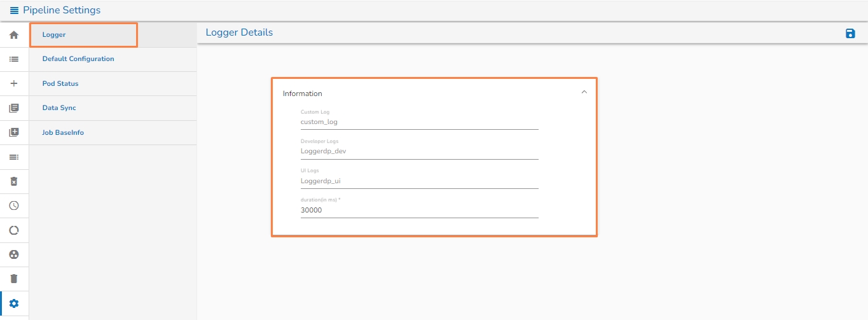
Task: Open the trash bin icon in sidebar
Action: 14,279
